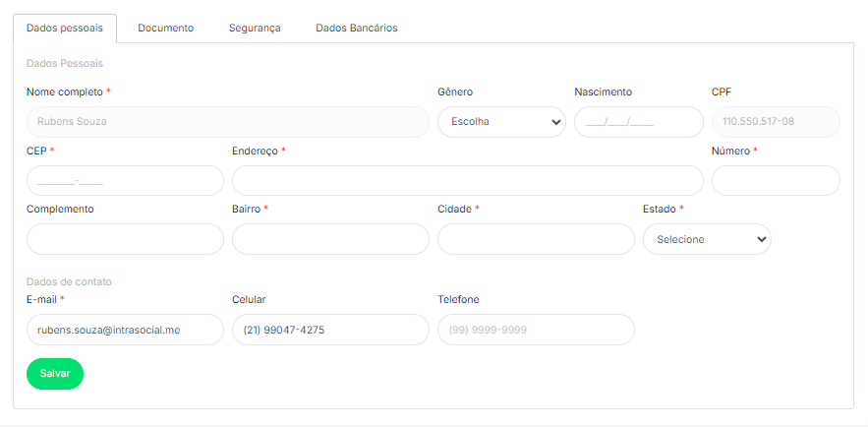Select the CPF input field
This screenshot has width=868, height=427.
pos(776,122)
